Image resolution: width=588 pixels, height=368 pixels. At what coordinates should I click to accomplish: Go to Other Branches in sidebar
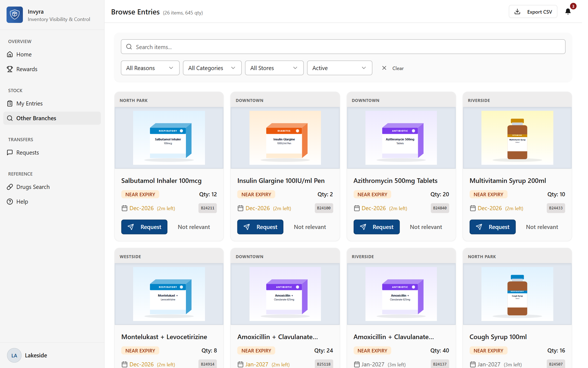point(52,118)
